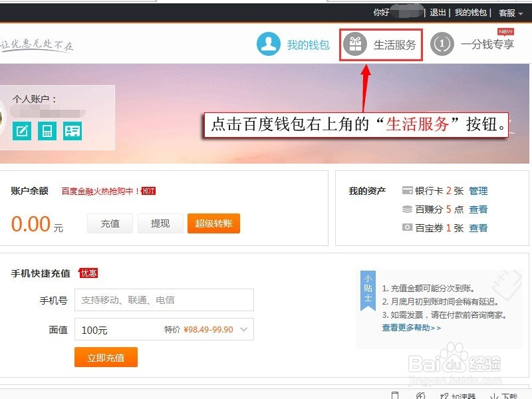
Task: Go to 我的钱包 navigation tab
Action: [x=293, y=44]
